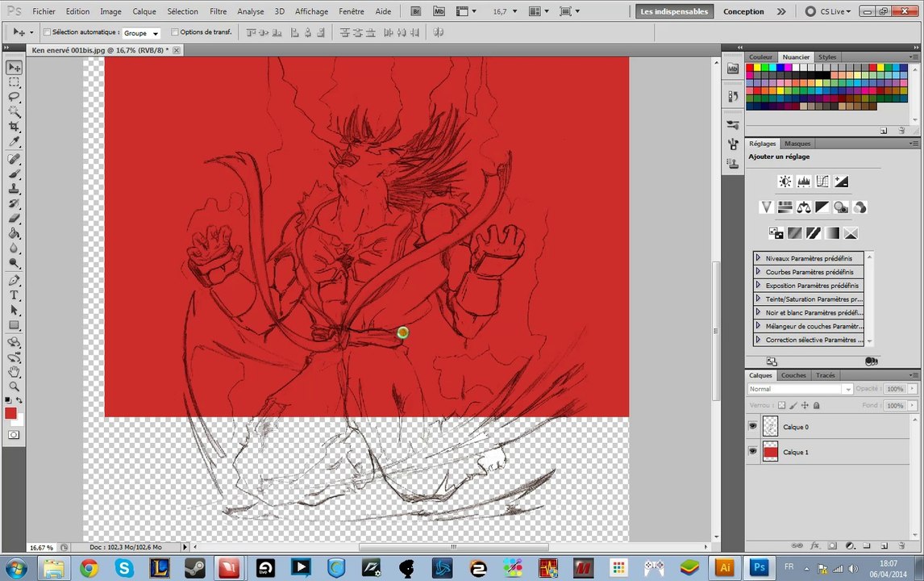The width and height of the screenshot is (924, 581).
Task: Add a Gradient Map adjustment
Action: tap(832, 233)
